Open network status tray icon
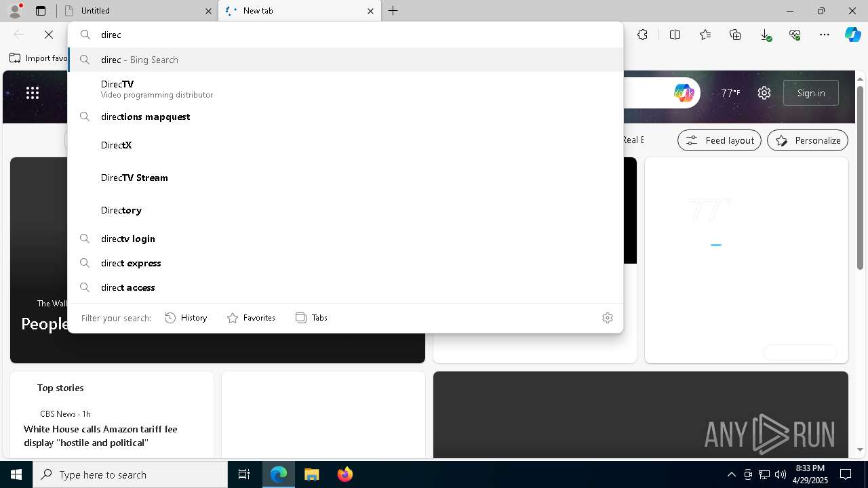The image size is (868, 488). pyautogui.click(x=764, y=474)
